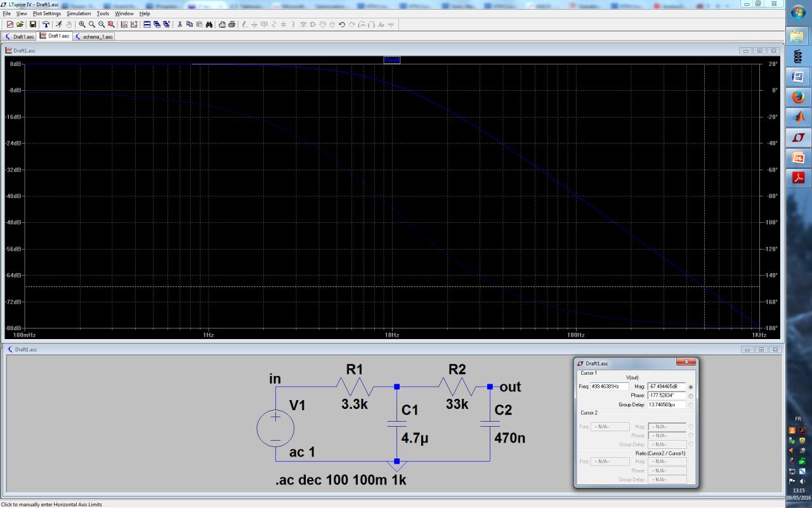Tile windows horizontally using toolbar icon
This screenshot has width=812, height=508.
point(147,25)
